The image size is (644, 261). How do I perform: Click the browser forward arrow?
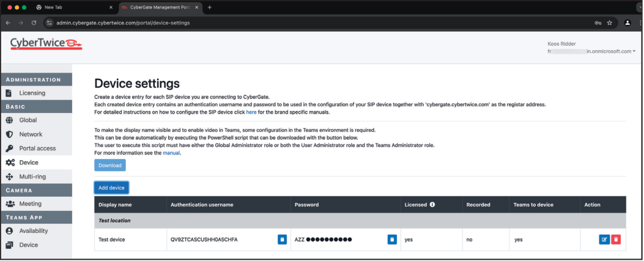[x=21, y=23]
